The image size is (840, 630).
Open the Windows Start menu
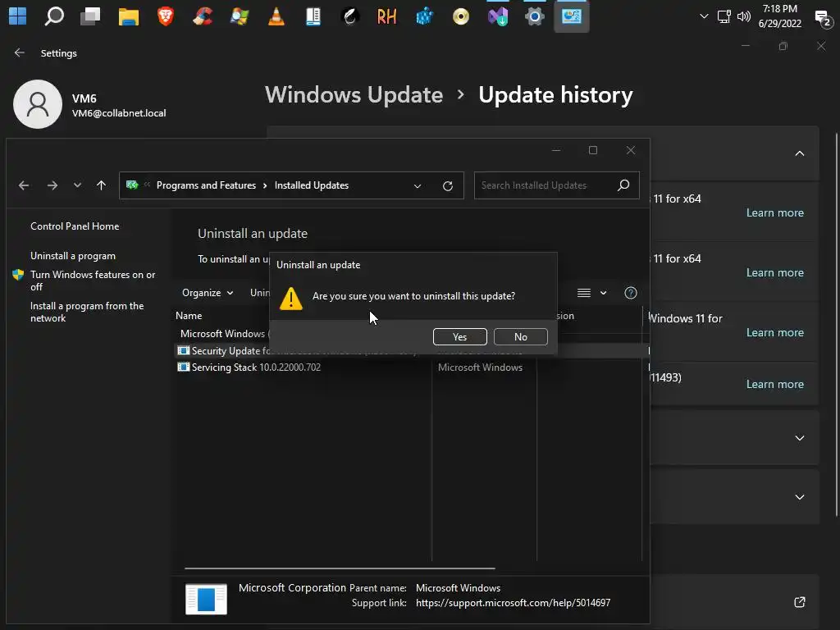(17, 16)
